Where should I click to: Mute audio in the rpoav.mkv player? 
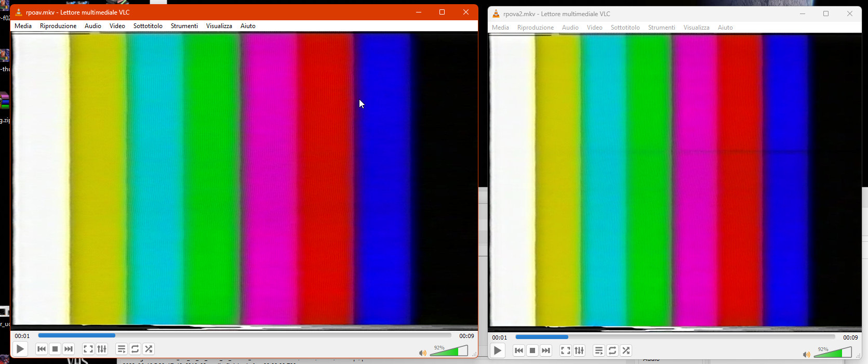coord(422,353)
